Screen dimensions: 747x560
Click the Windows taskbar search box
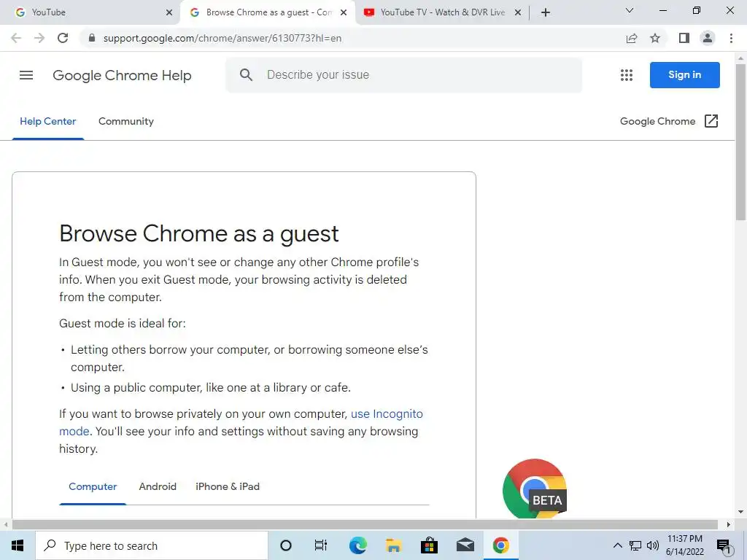coord(152,545)
